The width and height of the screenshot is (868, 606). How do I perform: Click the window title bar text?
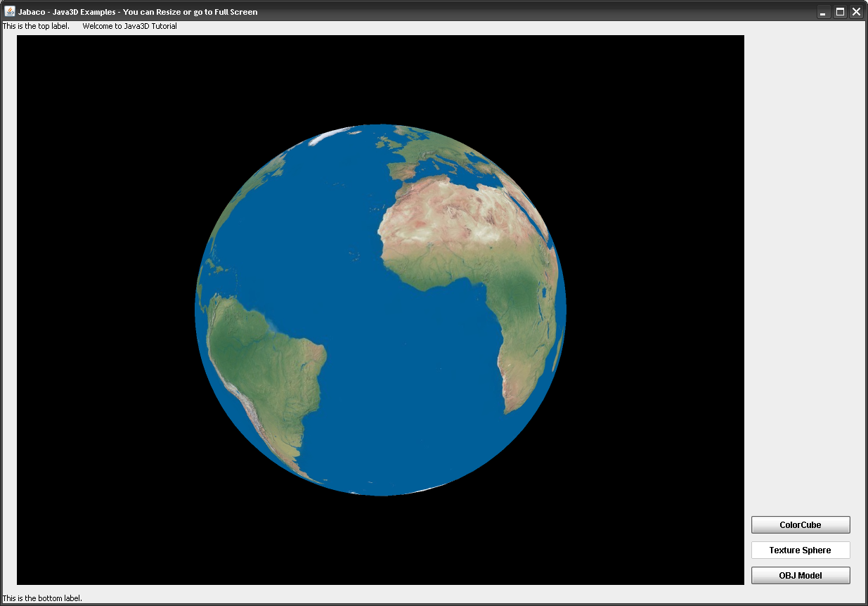tap(138, 12)
